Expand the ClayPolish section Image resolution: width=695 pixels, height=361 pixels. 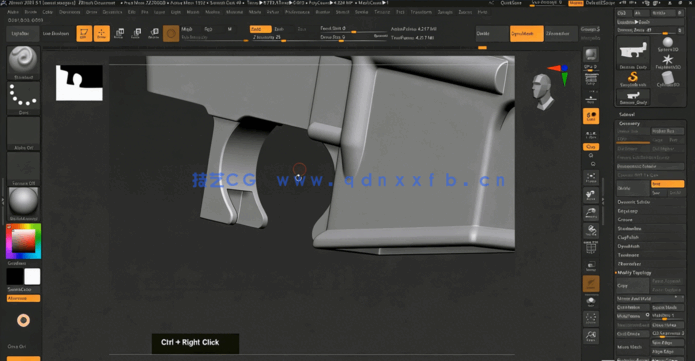coord(628,237)
